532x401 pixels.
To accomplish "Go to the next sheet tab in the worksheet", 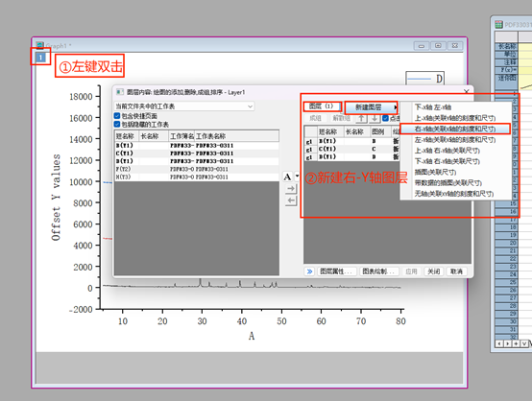I will (x=507, y=343).
